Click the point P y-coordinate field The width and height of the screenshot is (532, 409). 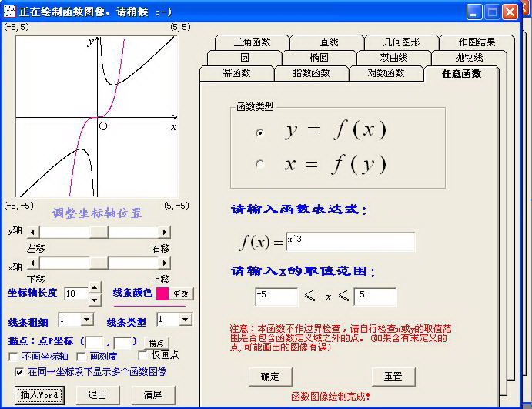click(x=122, y=343)
